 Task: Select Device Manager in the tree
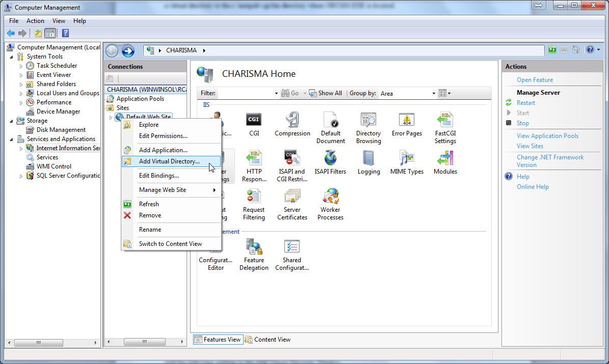[x=58, y=112]
